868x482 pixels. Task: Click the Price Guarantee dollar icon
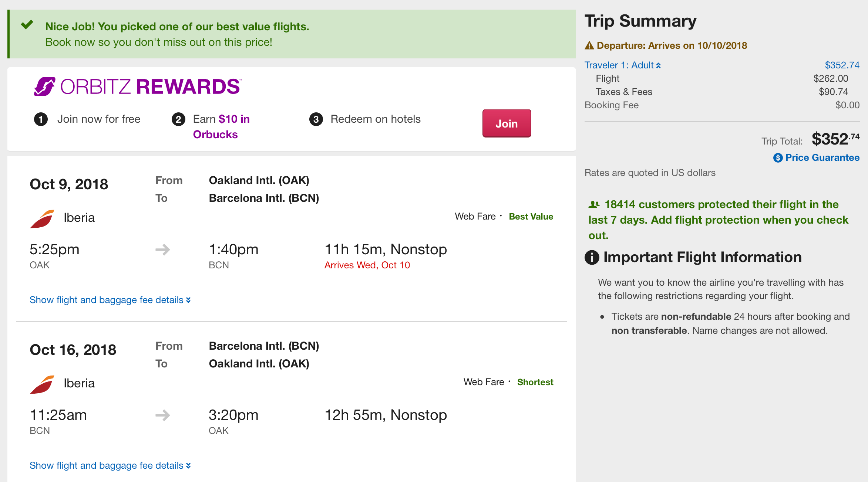[x=778, y=158]
